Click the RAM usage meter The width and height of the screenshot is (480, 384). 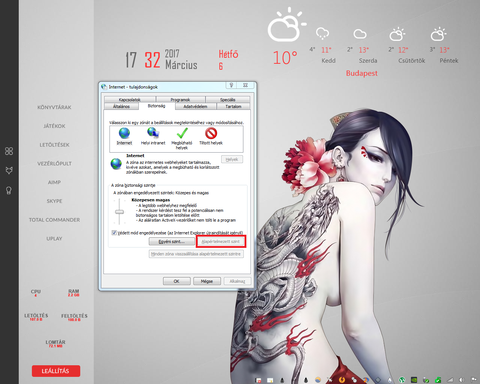74,293
